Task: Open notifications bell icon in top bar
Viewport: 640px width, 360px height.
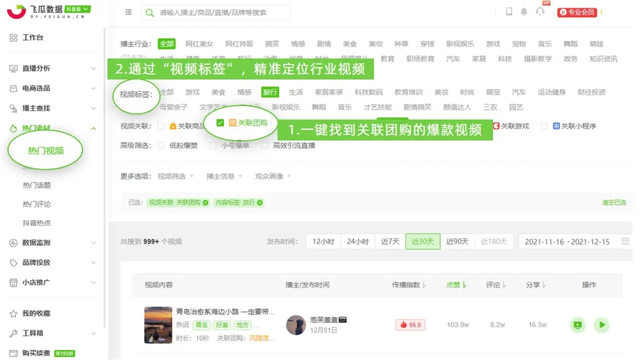Action: point(524,11)
